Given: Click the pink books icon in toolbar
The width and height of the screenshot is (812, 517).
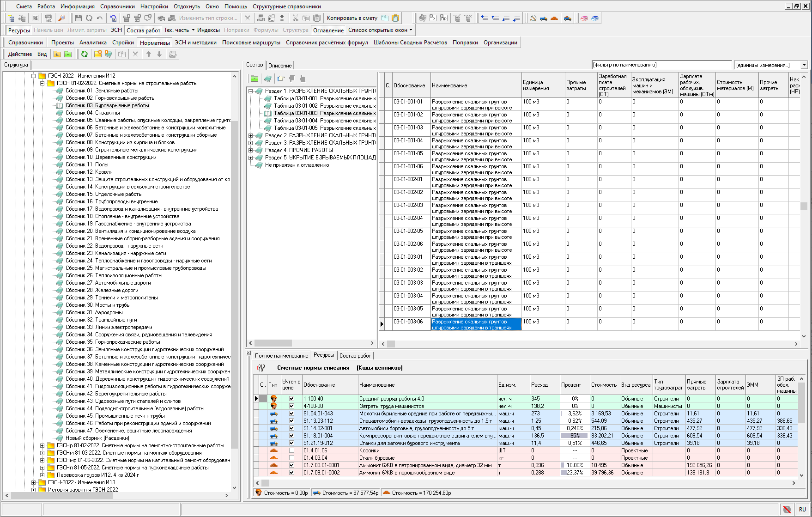Looking at the screenshot, I should (584, 18).
